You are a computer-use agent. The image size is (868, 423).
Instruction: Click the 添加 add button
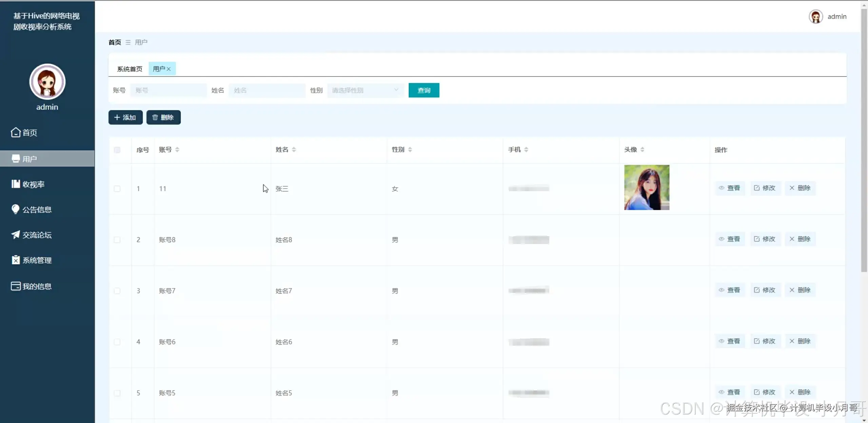tap(125, 117)
